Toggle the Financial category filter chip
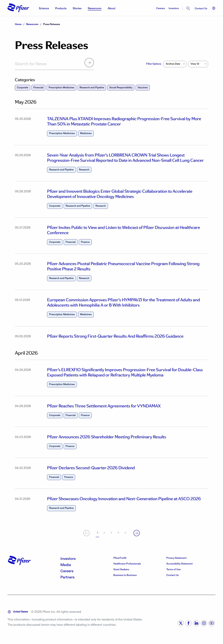The image size is (223, 644). click(x=38, y=88)
